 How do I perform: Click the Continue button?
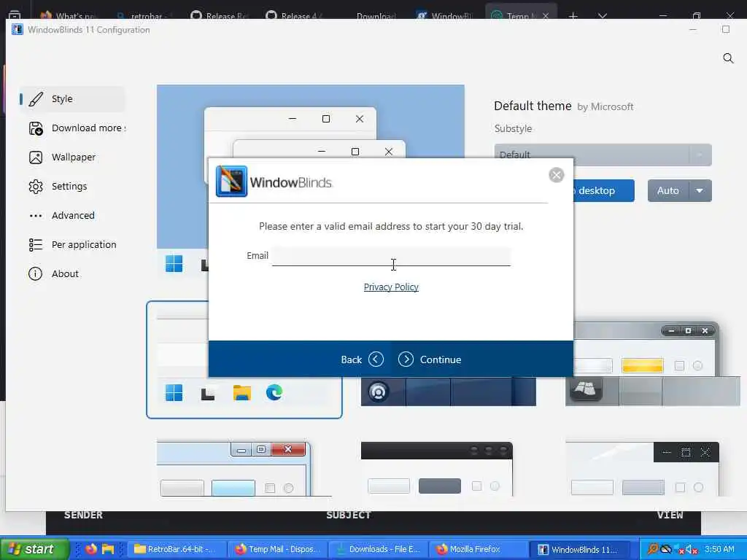point(430,359)
